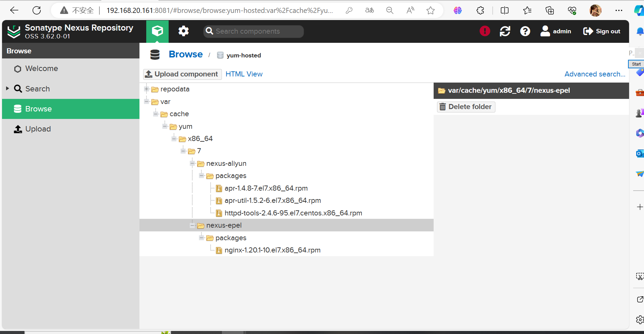Collapse the 7 folder node
Image resolution: width=644 pixels, height=334 pixels.
183,151
